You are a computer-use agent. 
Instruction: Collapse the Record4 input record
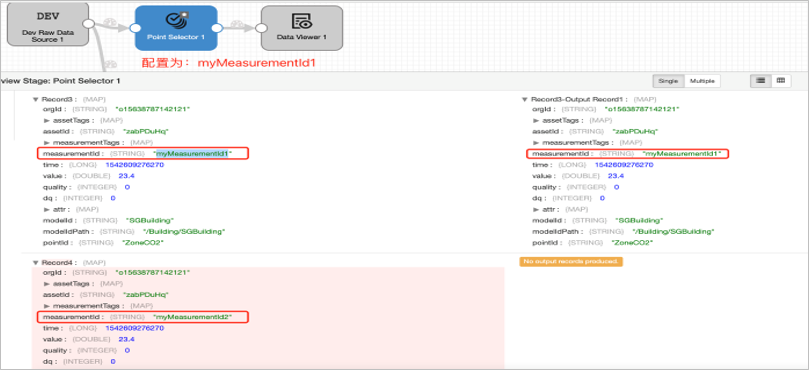[x=36, y=262]
